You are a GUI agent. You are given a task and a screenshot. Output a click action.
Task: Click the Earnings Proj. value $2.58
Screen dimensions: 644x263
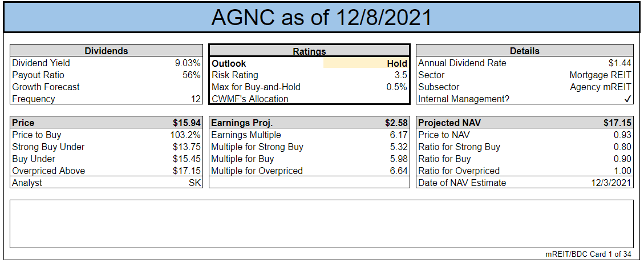(396, 123)
